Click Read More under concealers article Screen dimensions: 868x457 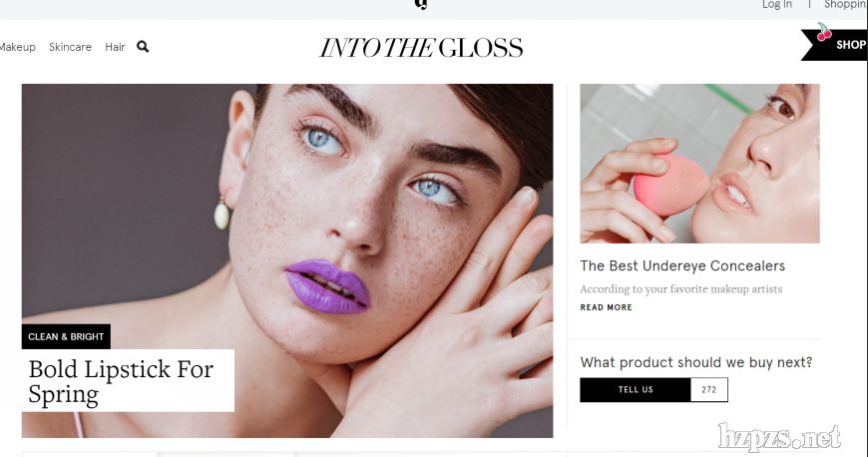[607, 307]
